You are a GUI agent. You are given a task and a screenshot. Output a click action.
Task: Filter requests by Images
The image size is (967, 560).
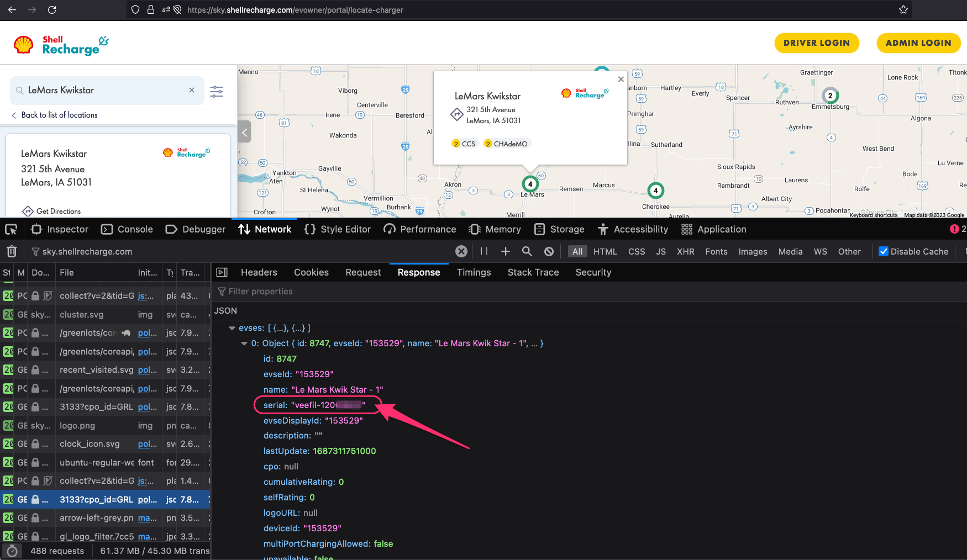[753, 251]
